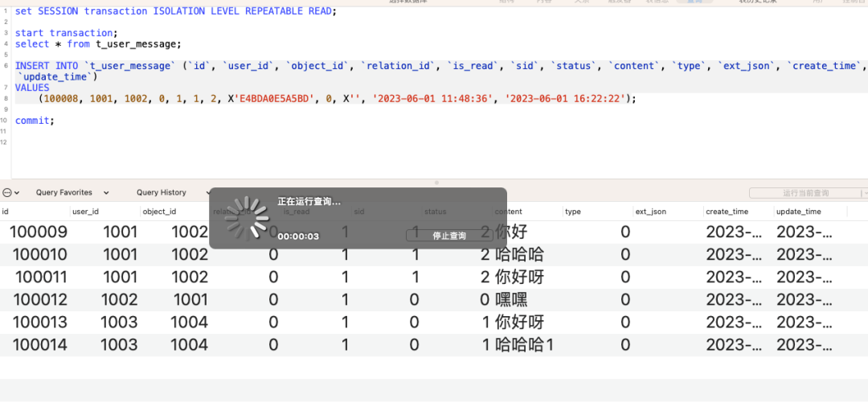Click the content cell 你好呀 in row 100013
The height and width of the screenshot is (403, 868).
[x=519, y=322]
